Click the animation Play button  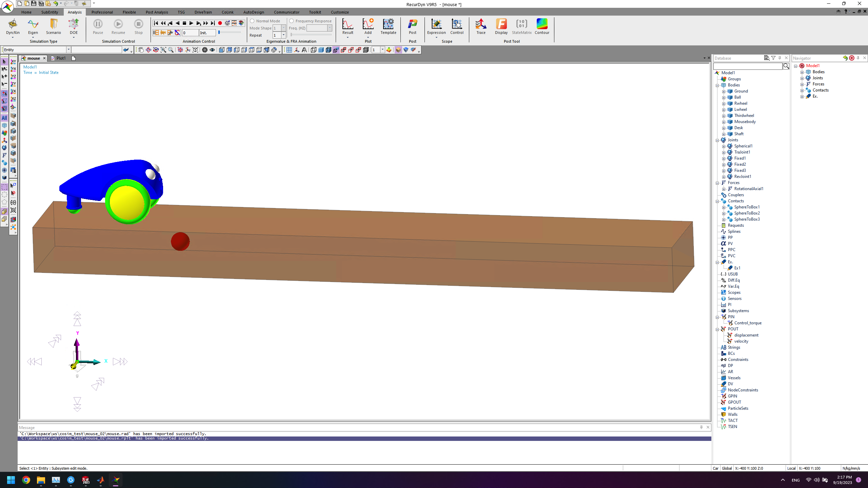click(191, 23)
